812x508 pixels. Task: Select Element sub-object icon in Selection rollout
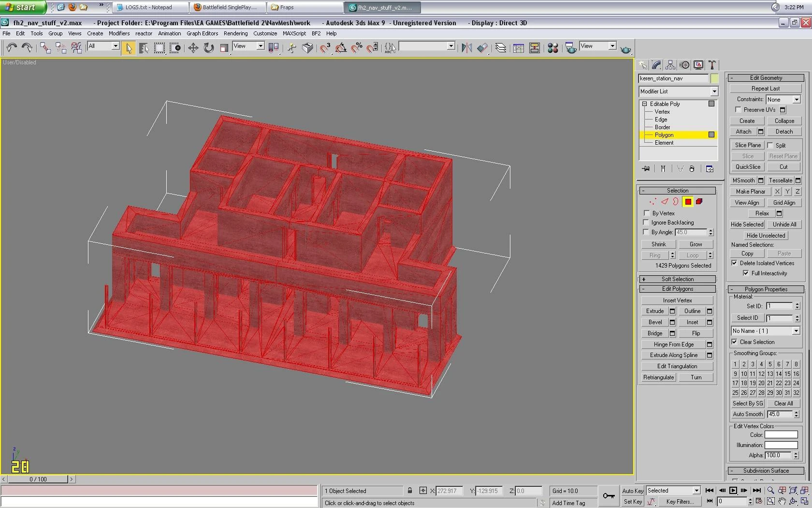699,202
